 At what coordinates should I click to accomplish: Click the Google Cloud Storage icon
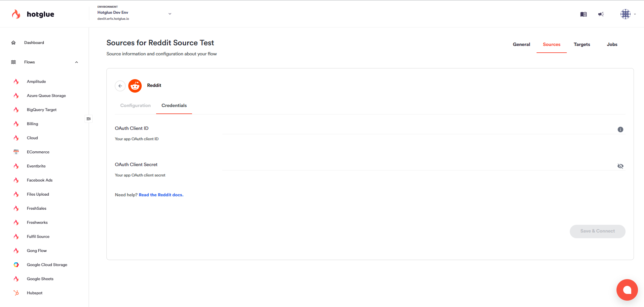(16, 265)
